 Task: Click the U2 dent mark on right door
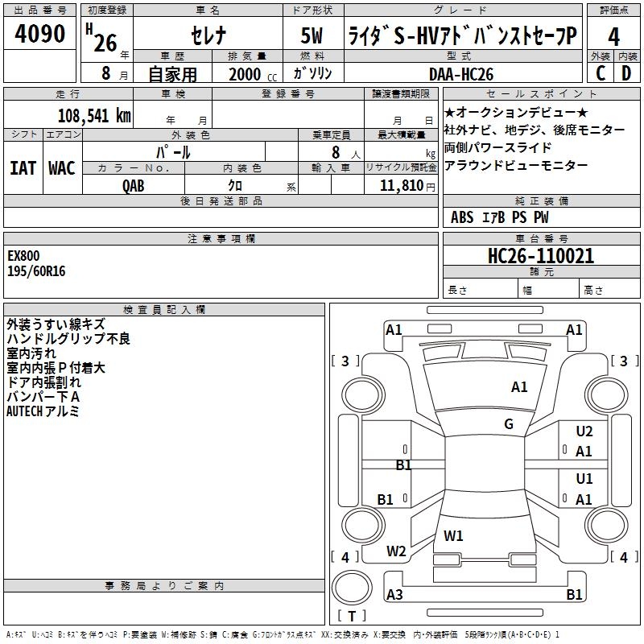[584, 431]
